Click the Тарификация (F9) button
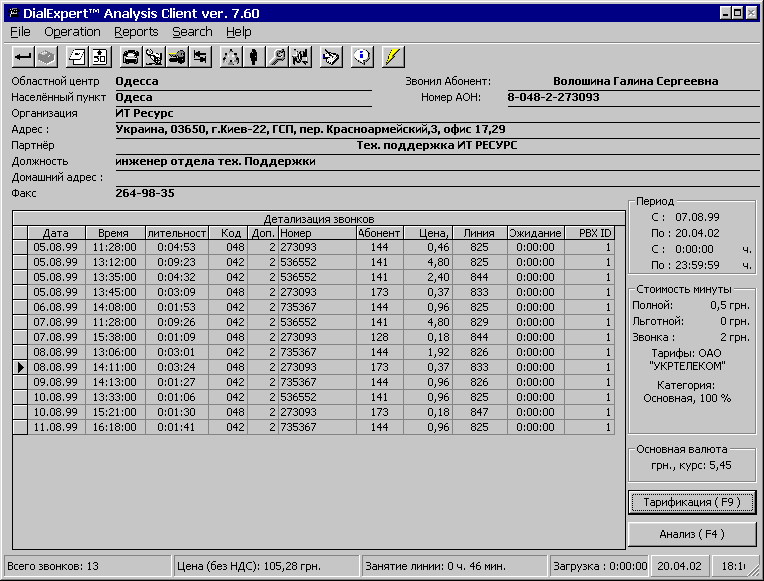764x581 pixels. (692, 503)
